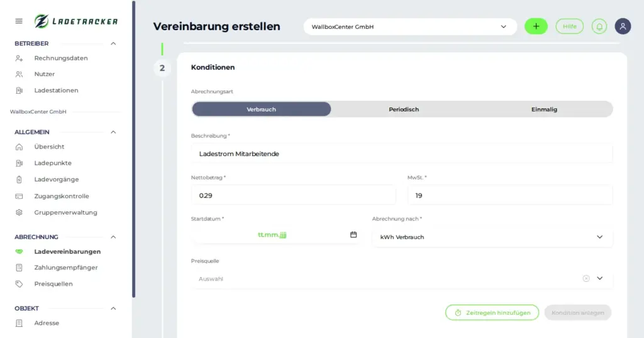Click the Ladevorgänge battery icon
The image size is (644, 338).
coord(19,179)
